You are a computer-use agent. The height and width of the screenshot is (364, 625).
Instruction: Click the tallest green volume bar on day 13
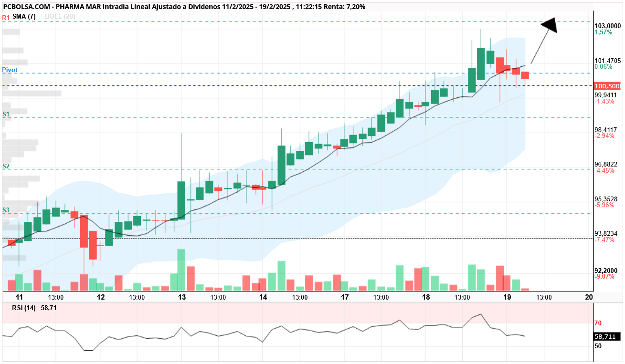(x=181, y=270)
